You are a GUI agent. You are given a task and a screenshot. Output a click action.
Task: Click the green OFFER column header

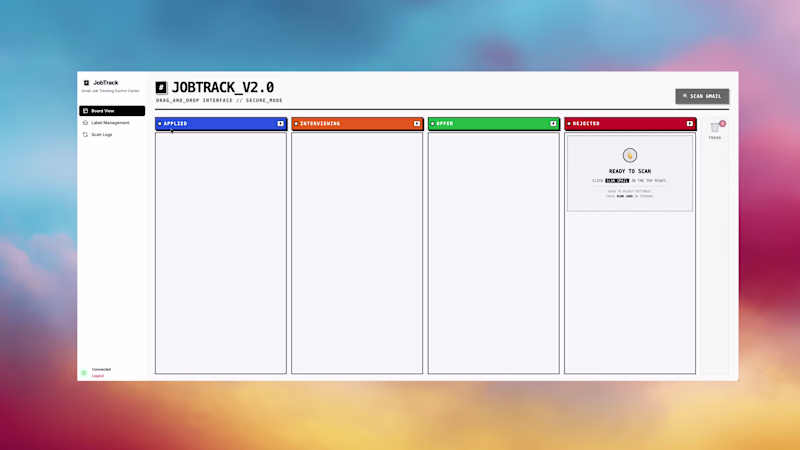493,123
